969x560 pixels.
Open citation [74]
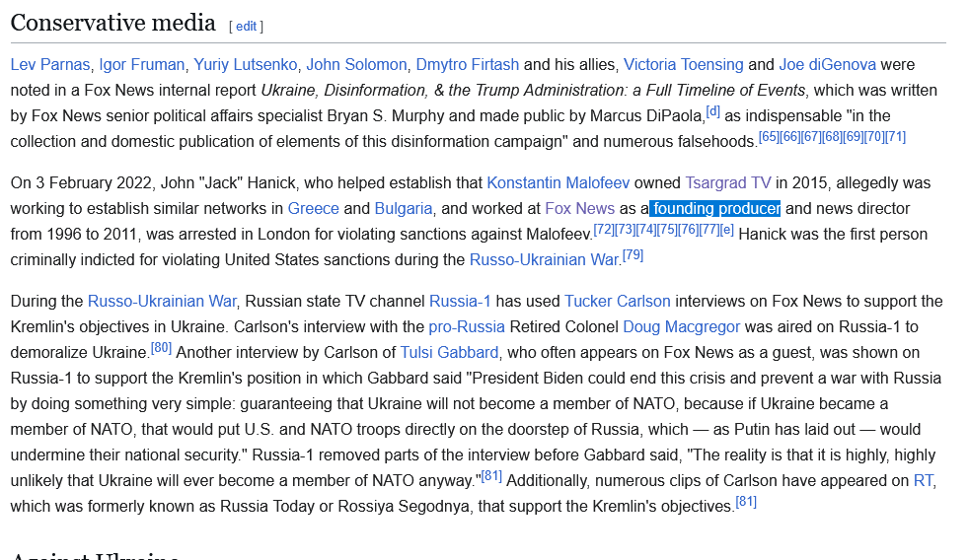[x=645, y=230]
